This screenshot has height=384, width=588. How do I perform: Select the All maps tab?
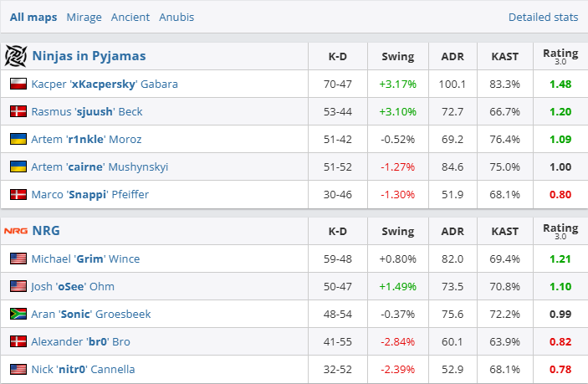[35, 17]
